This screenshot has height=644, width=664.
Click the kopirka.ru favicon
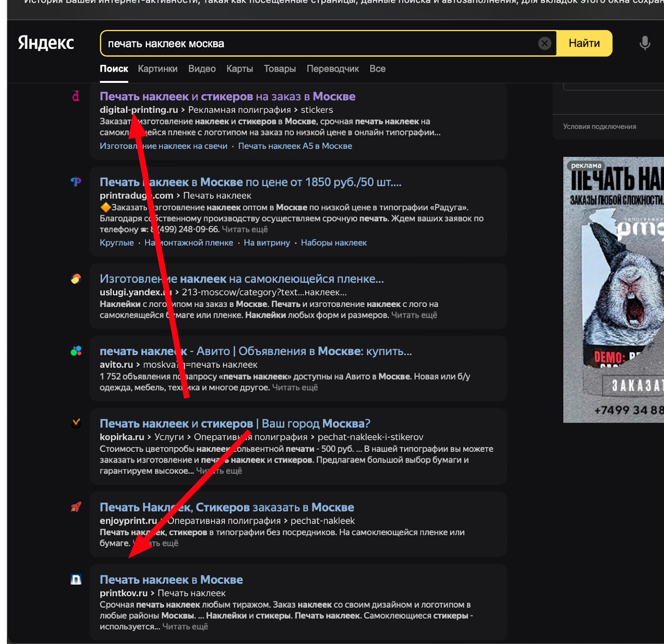[76, 423]
